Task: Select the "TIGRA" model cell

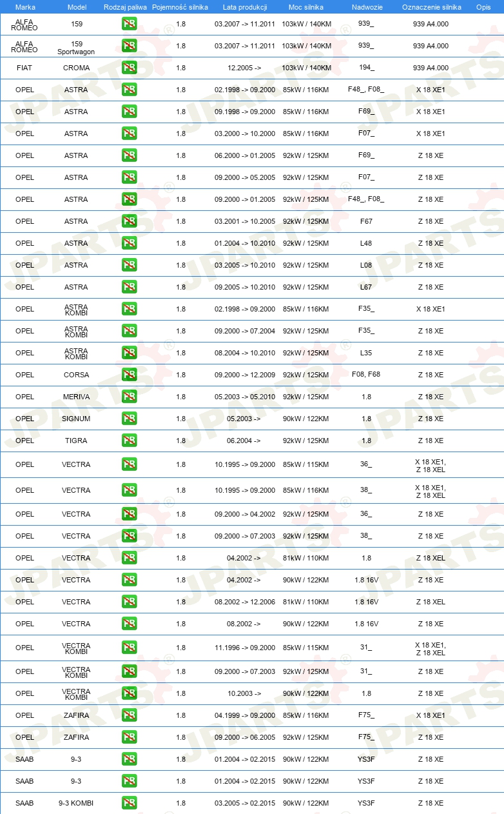Action: (x=77, y=441)
